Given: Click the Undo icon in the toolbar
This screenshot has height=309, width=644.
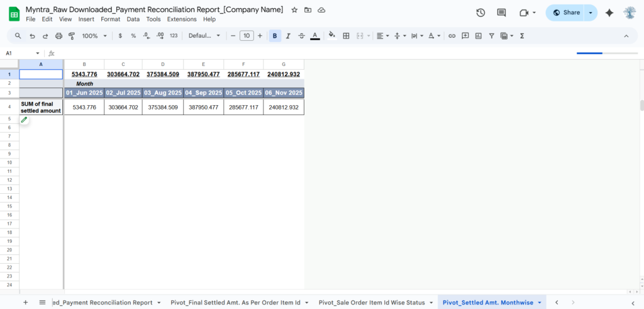Looking at the screenshot, I should (x=32, y=36).
